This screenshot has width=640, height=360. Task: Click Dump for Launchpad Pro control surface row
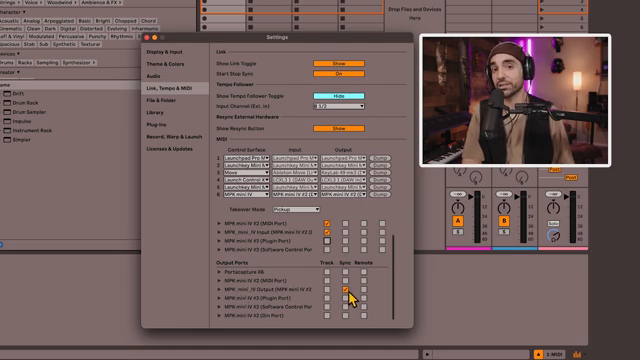tap(380, 158)
